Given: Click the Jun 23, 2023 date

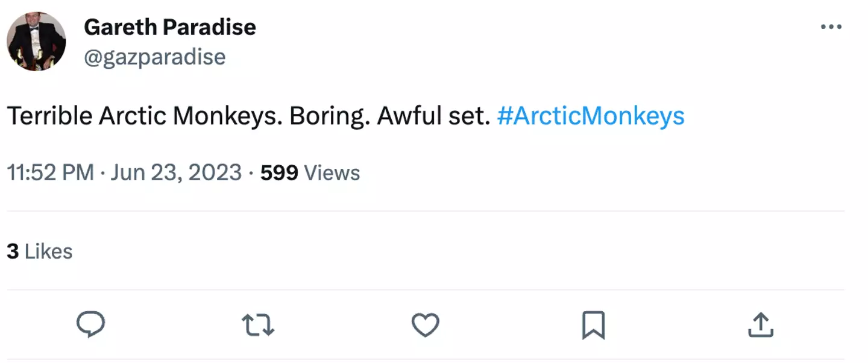Looking at the screenshot, I should [176, 173].
